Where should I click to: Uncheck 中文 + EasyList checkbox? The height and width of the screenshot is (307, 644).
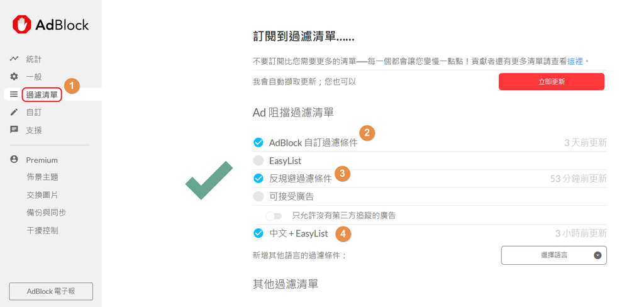[x=258, y=233]
